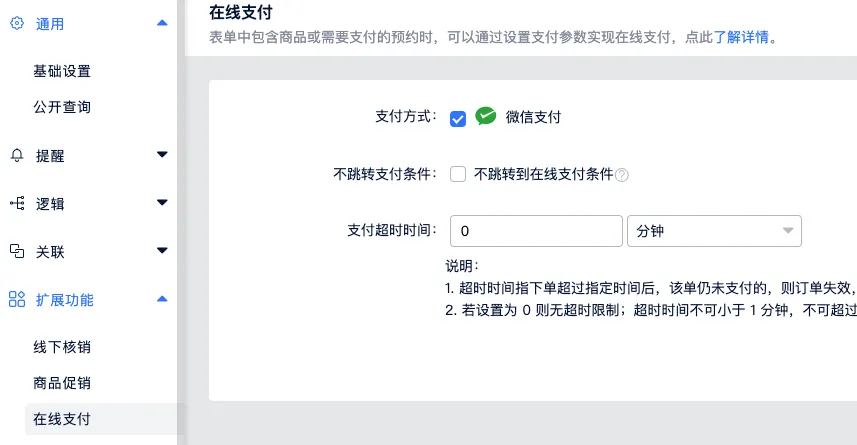The width and height of the screenshot is (857, 445).
Task: Expand the 关联 section arrow
Action: point(162,251)
